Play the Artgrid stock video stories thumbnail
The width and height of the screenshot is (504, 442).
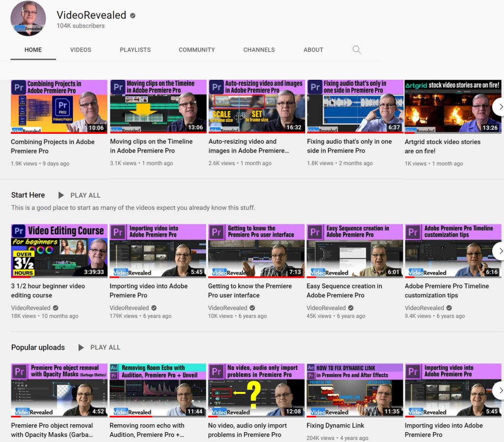coord(453,106)
